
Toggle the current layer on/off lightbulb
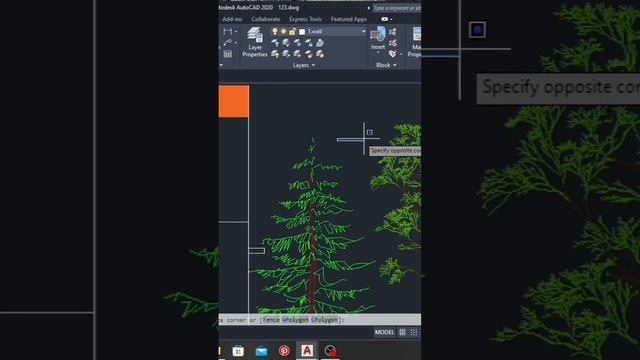(275, 31)
